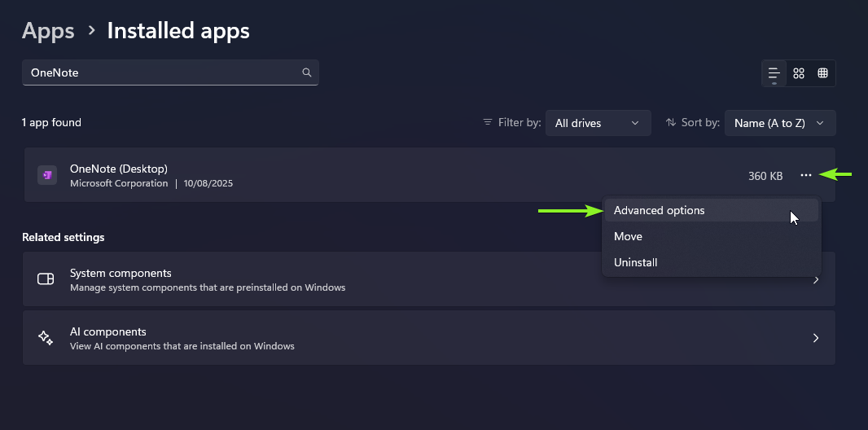Image resolution: width=868 pixels, height=430 pixels.
Task: Click the search magnifier icon
Action: [307, 72]
